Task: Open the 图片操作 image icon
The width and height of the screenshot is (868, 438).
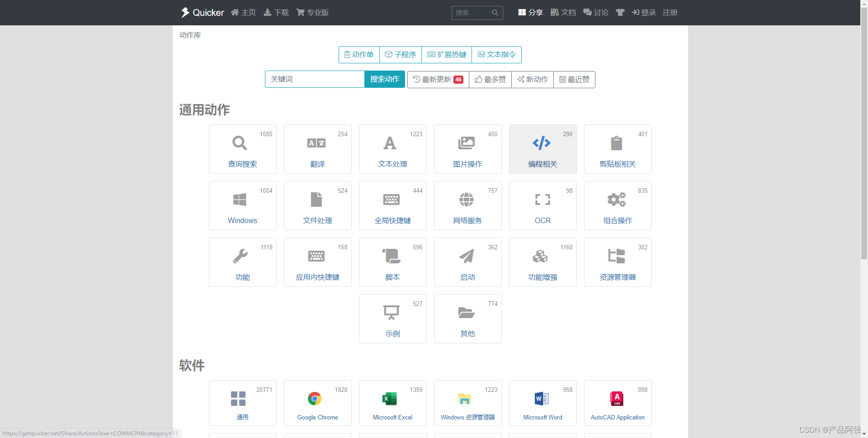Action: tap(467, 143)
